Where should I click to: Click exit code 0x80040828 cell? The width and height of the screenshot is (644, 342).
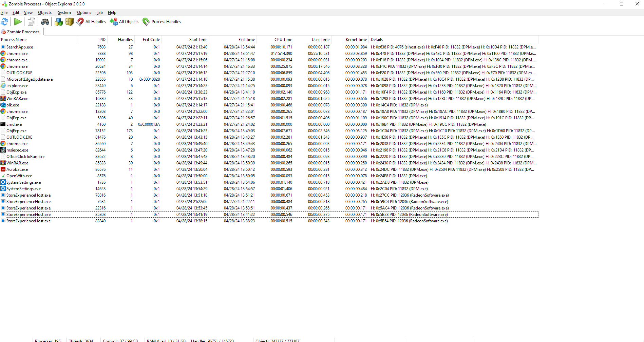pyautogui.click(x=150, y=79)
